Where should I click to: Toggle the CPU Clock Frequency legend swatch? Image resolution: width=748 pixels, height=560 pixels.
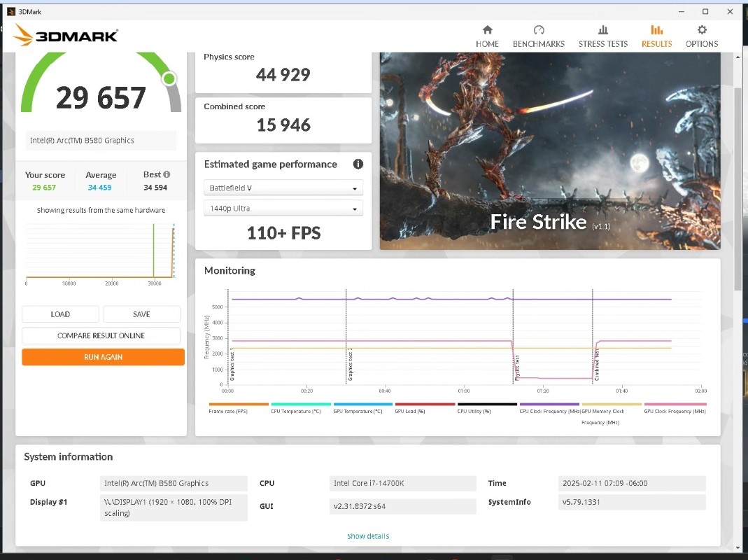point(549,405)
